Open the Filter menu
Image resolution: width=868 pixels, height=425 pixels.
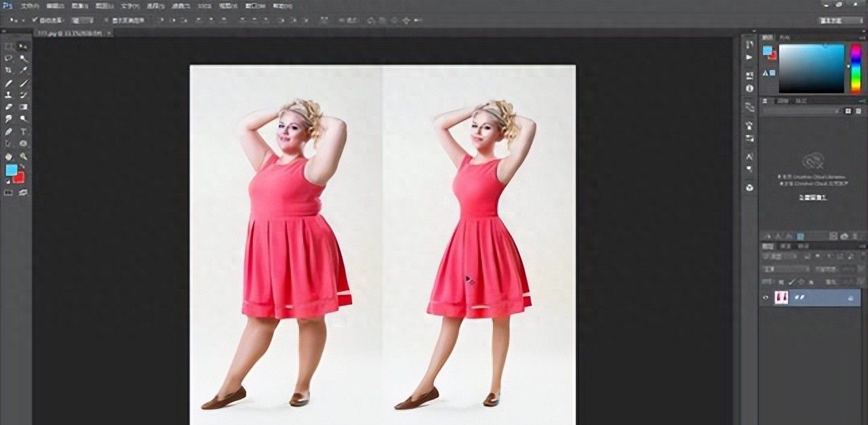click(x=180, y=6)
